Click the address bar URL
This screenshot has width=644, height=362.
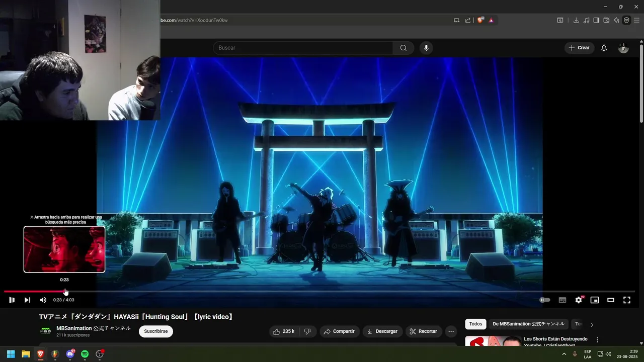click(x=194, y=20)
